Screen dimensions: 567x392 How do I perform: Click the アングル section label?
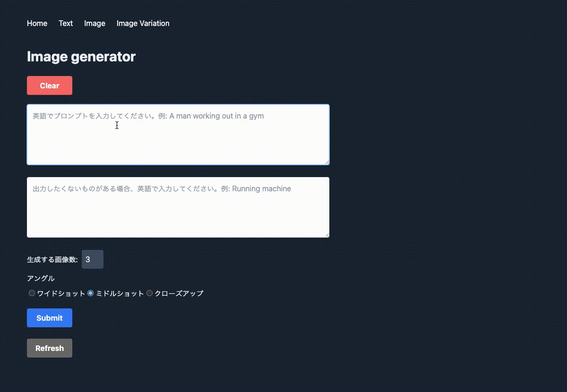[x=41, y=278]
